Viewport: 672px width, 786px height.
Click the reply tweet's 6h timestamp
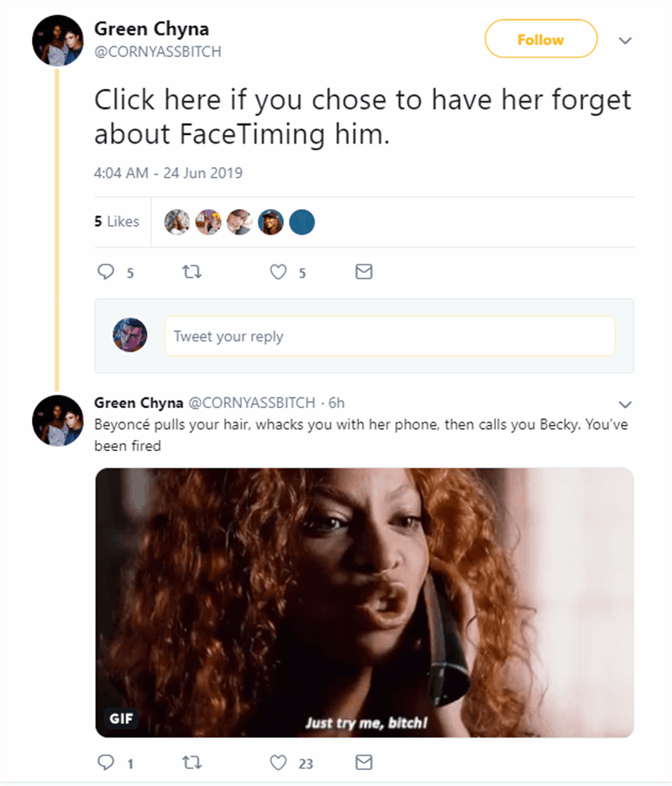coord(336,401)
